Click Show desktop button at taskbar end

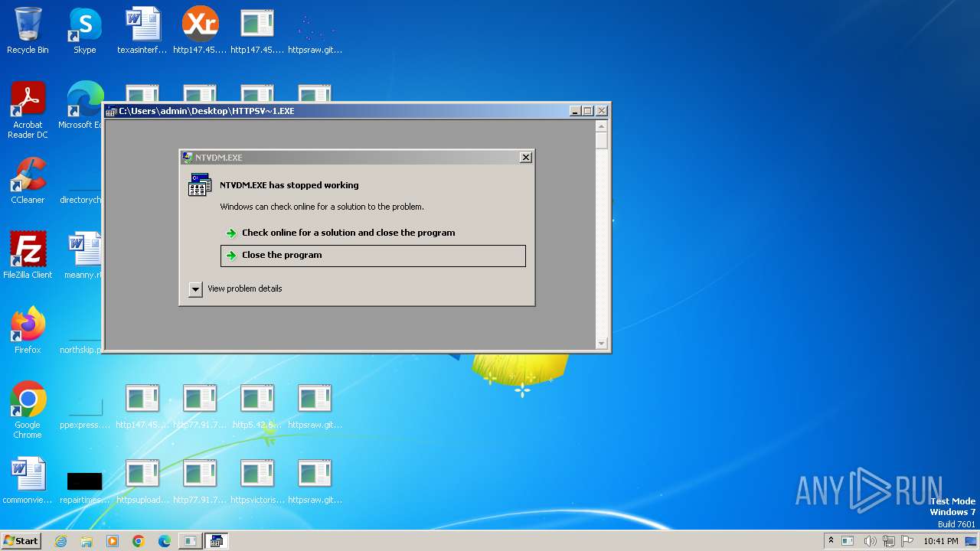[x=972, y=541]
